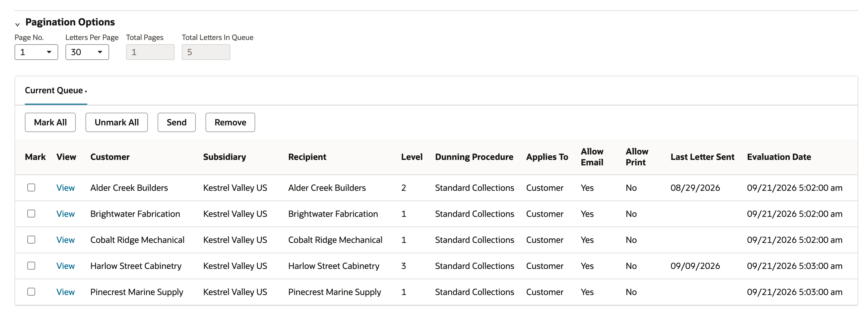Select the Pinecrest Marine Supply checkbox

pos(31,292)
